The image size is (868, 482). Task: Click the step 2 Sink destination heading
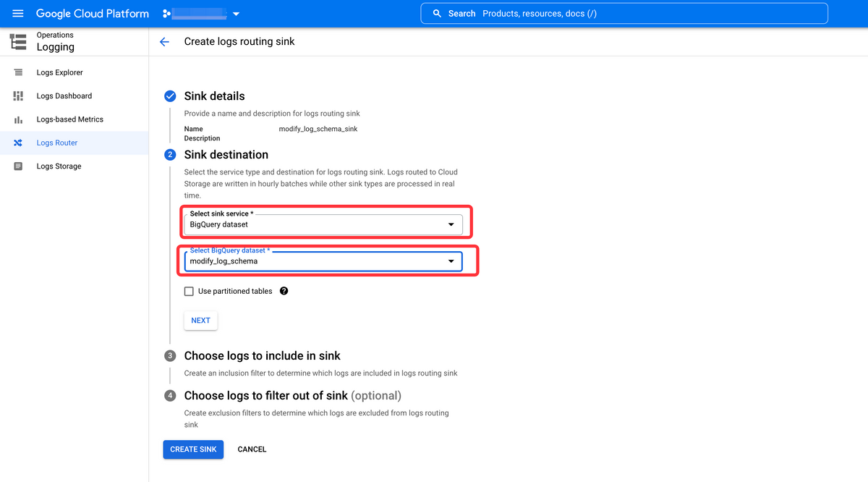point(226,155)
